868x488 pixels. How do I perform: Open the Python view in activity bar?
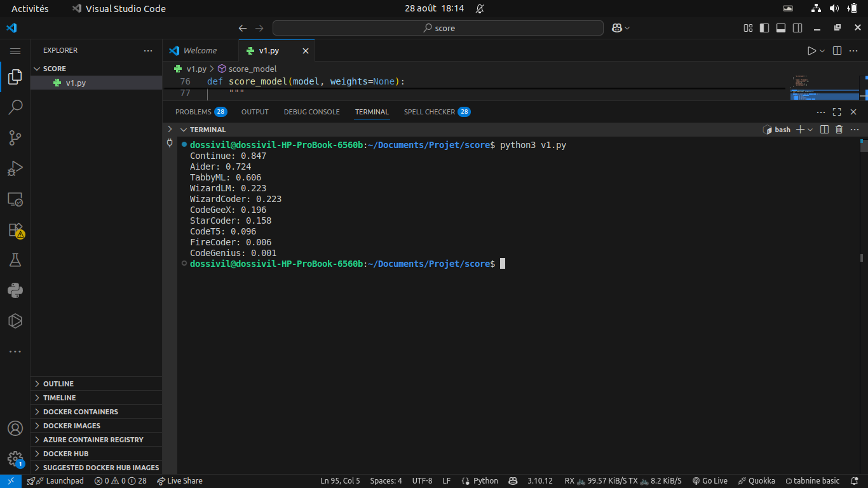coord(15,290)
